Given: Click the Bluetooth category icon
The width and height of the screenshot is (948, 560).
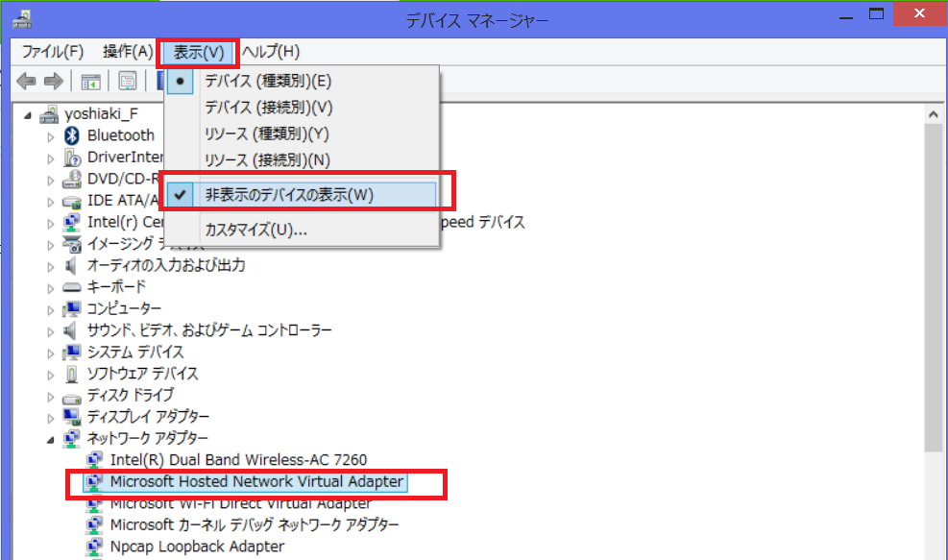Looking at the screenshot, I should 71,135.
